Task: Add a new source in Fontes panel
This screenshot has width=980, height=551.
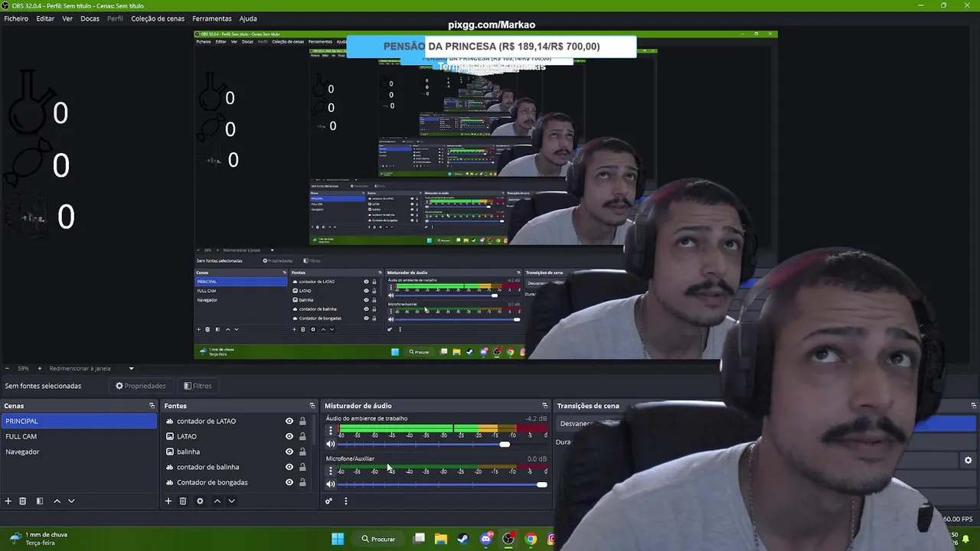Action: coord(168,501)
